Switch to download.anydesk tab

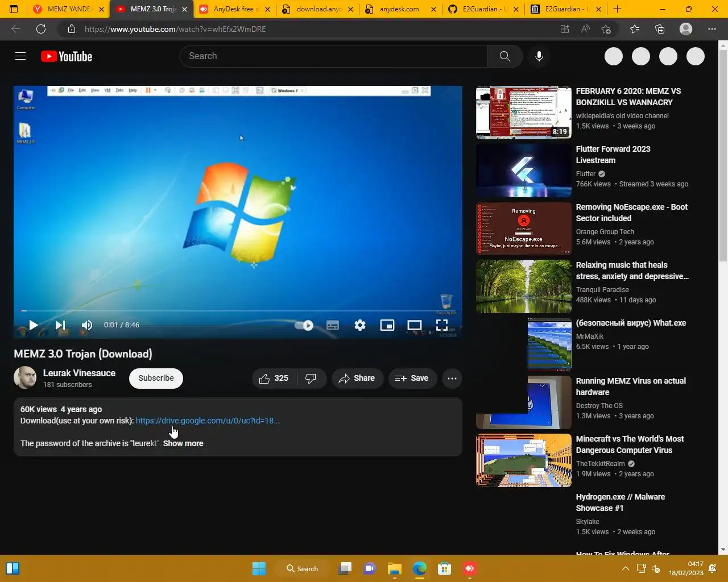coord(318,9)
